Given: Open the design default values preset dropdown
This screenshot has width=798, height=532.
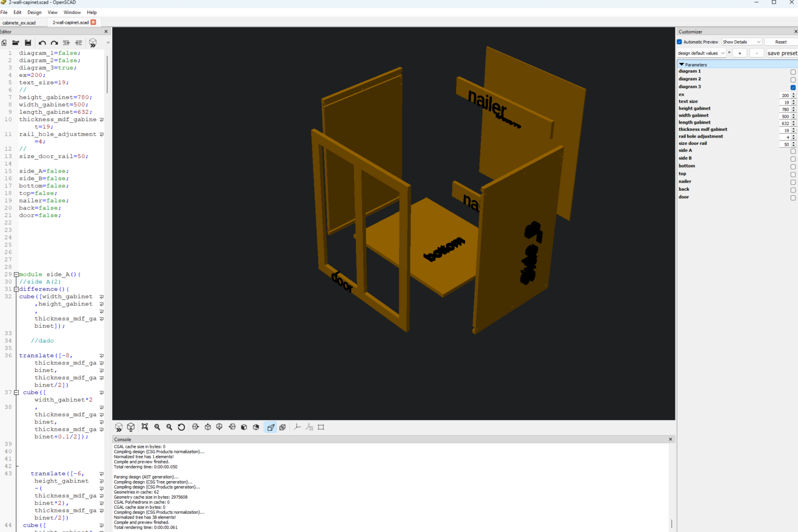Looking at the screenshot, I should [701, 53].
